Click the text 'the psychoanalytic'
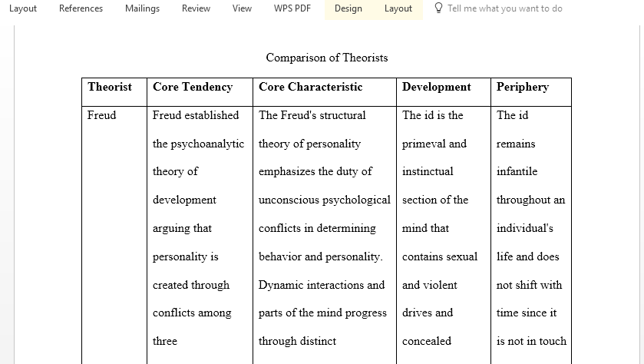 [198, 144]
